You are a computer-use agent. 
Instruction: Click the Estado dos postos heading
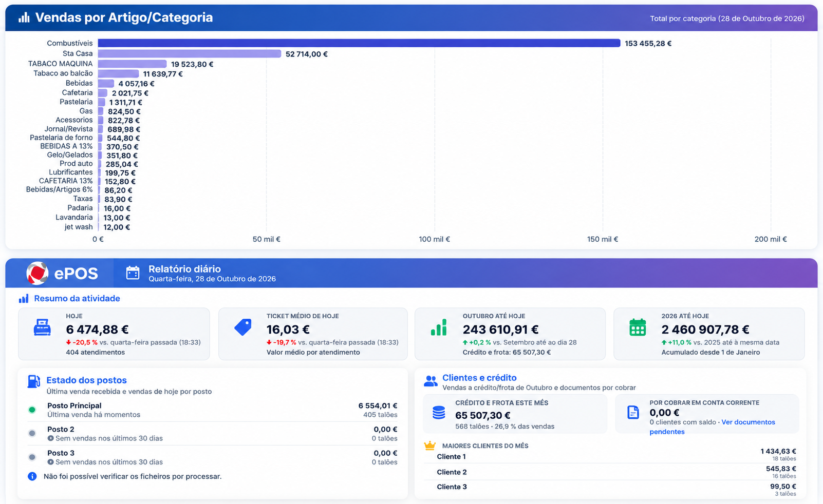(86, 380)
